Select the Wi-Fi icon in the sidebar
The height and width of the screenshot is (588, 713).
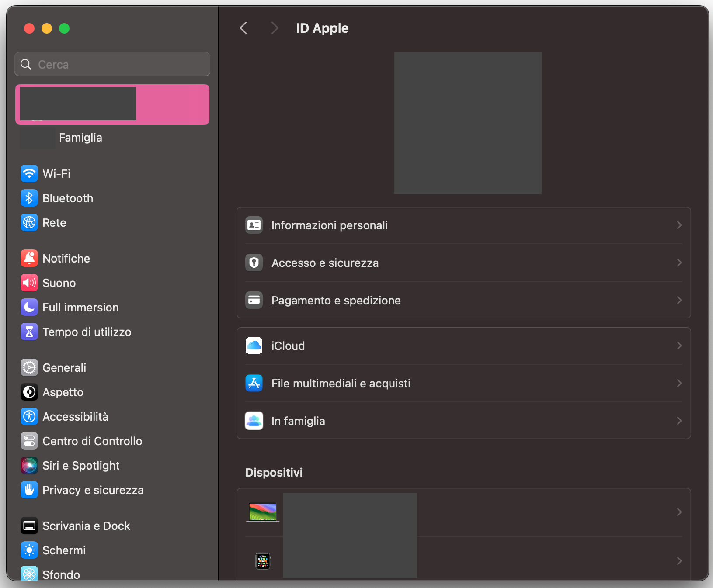29,173
